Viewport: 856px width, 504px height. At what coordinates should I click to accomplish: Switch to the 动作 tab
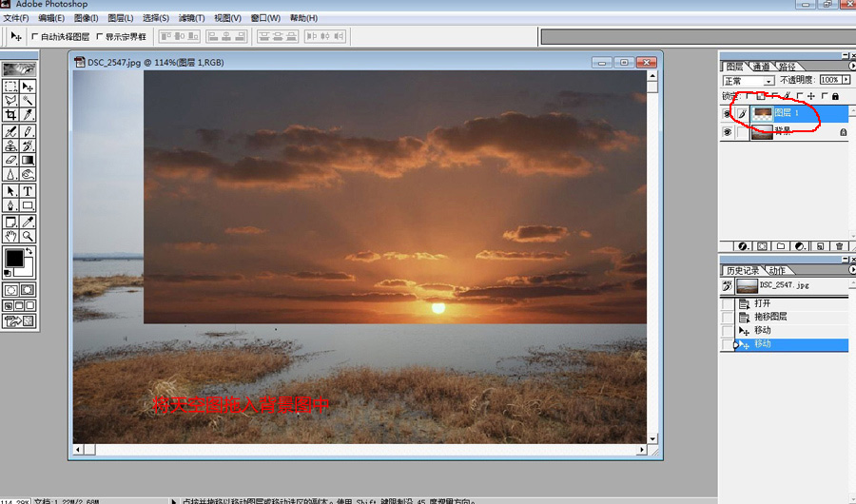(777, 271)
